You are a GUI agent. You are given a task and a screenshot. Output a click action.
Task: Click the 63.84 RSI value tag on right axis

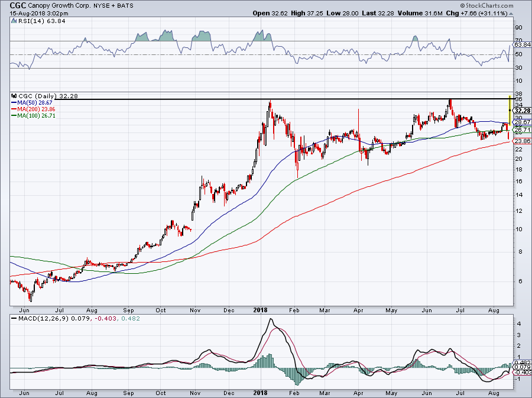pyautogui.click(x=521, y=44)
